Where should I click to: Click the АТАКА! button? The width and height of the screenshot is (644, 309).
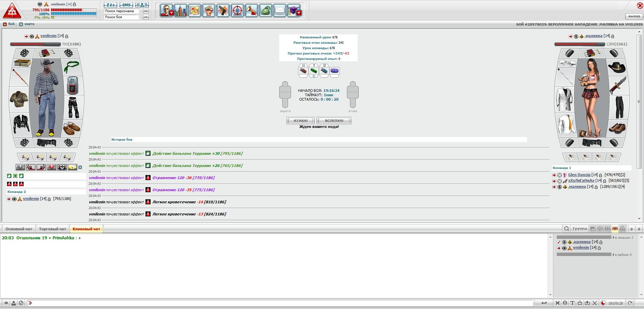[300, 121]
